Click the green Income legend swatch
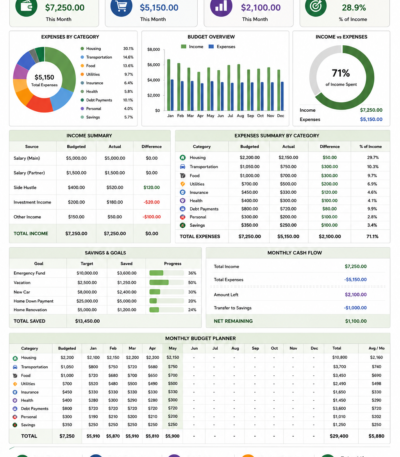 [x=183, y=47]
